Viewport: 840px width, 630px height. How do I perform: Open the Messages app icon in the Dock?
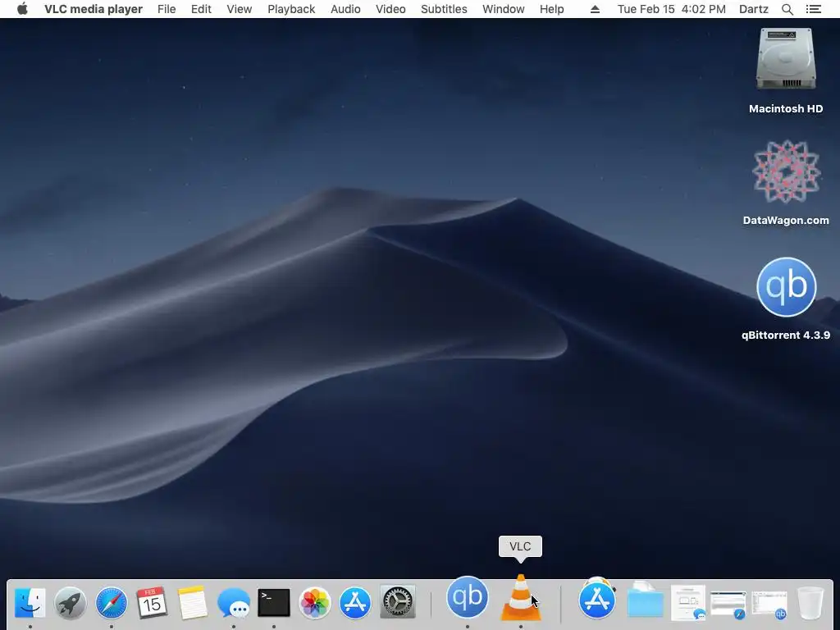(x=234, y=603)
